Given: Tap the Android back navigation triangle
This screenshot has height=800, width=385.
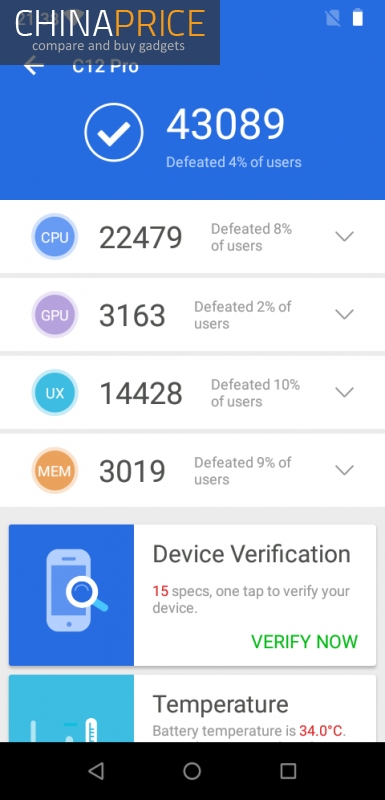Looking at the screenshot, I should click(x=96, y=771).
